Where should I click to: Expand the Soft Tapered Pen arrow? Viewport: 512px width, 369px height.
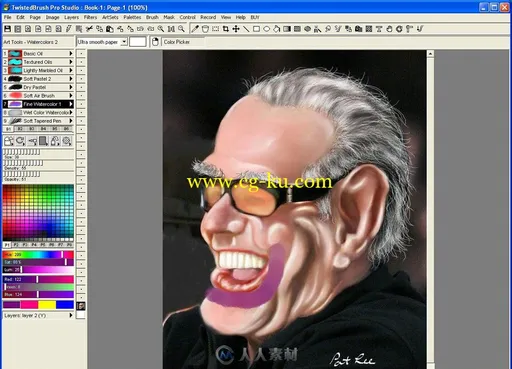pyautogui.click(x=71, y=121)
